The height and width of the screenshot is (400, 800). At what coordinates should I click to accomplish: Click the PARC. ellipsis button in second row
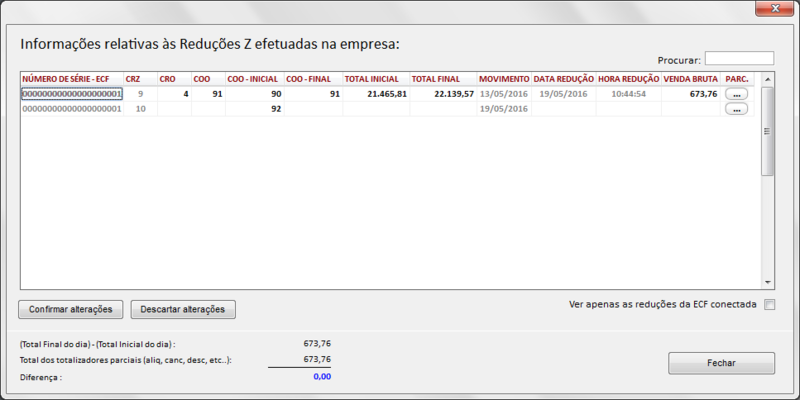coord(736,109)
